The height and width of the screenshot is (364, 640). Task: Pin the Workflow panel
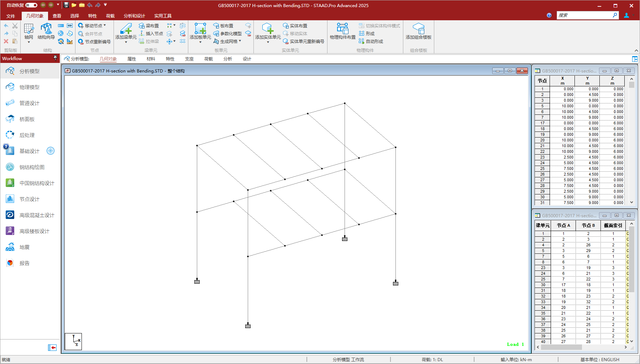pyautogui.click(x=55, y=58)
